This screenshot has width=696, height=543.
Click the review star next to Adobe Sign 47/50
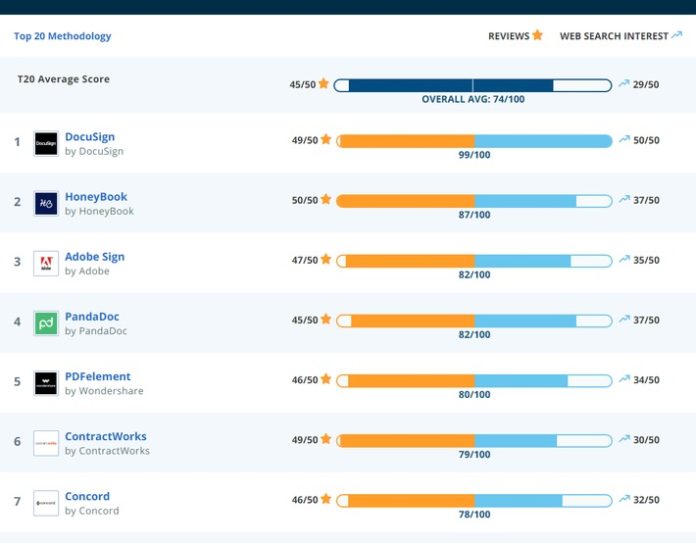[x=326, y=259]
